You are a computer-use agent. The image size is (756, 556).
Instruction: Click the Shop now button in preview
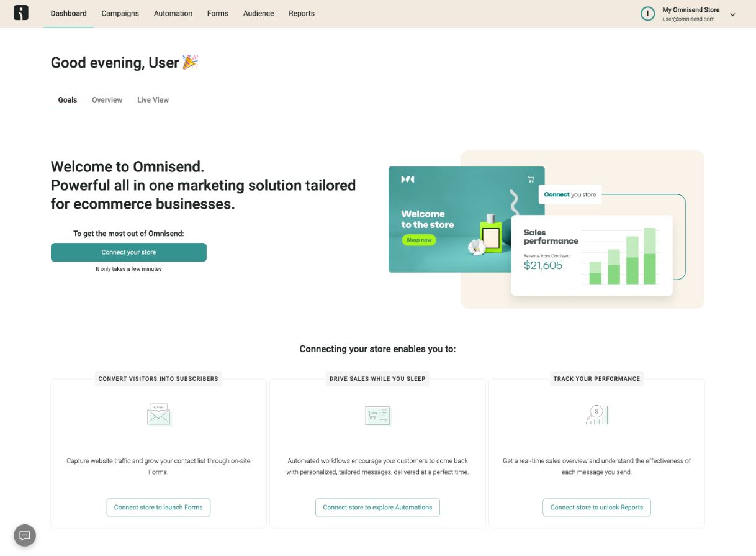coord(419,240)
